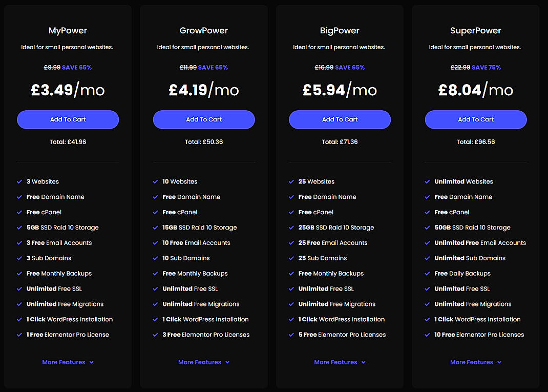Click the checkmark next to 5 Free Elementor Pro Licenses

(x=291, y=335)
